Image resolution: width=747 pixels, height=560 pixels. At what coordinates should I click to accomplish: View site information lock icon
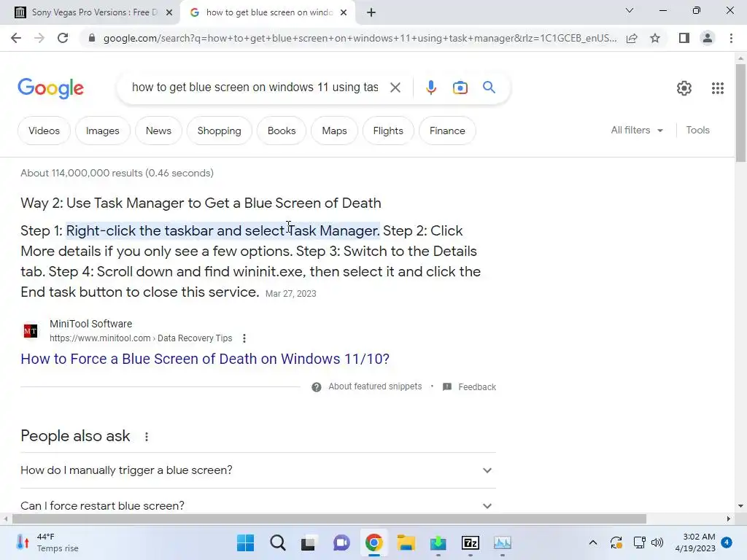[x=92, y=38]
